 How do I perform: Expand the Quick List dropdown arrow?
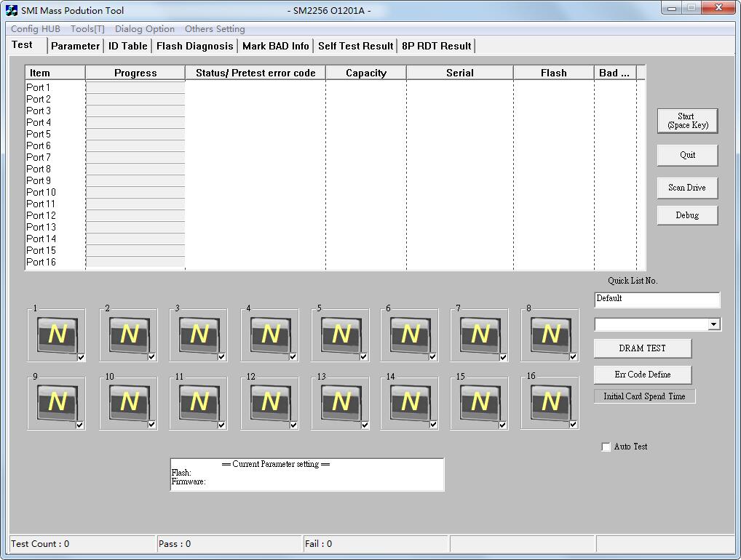713,324
